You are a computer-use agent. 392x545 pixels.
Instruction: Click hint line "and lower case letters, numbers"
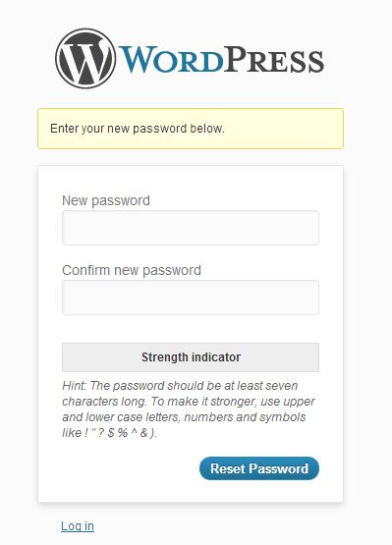tap(184, 417)
